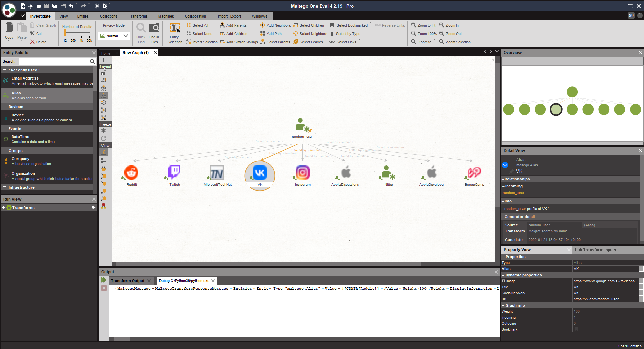Enable the selected hierarchical layout mode
This screenshot has height=349, width=644.
coord(104,95)
